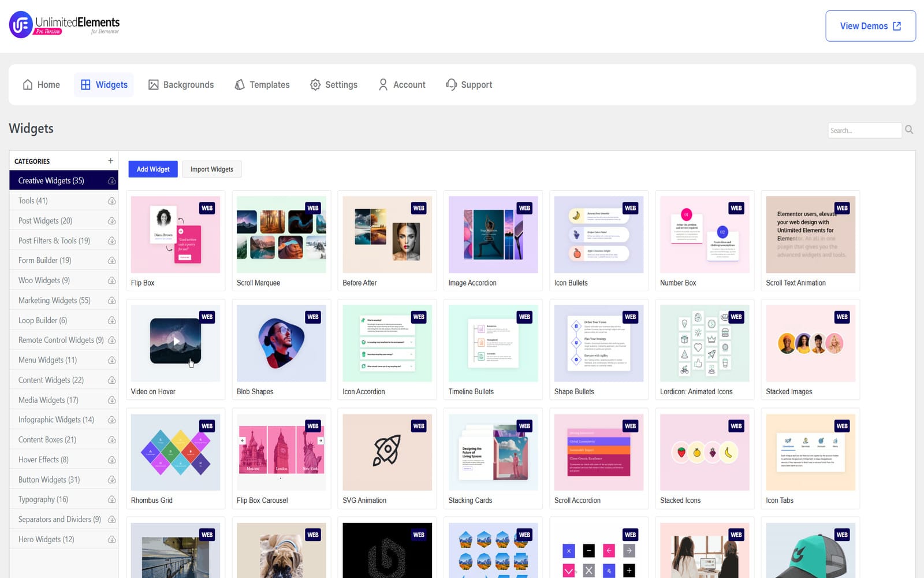Select the Form Builder (19) category
The height and width of the screenshot is (578, 924).
click(x=64, y=261)
